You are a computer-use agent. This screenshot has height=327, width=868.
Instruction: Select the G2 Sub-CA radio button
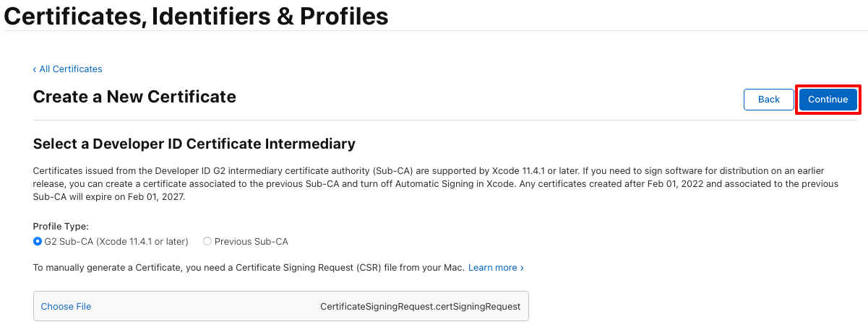(x=38, y=242)
